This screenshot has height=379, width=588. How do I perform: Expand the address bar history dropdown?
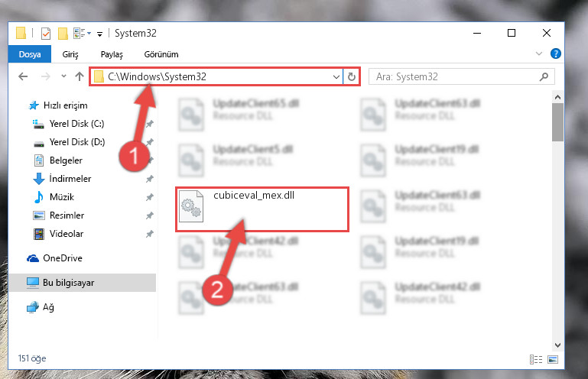tap(336, 77)
